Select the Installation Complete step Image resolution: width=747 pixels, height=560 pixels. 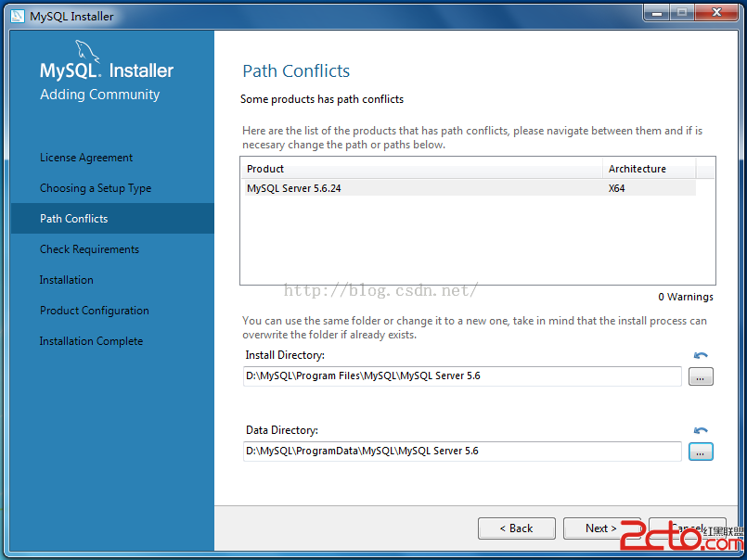(92, 341)
